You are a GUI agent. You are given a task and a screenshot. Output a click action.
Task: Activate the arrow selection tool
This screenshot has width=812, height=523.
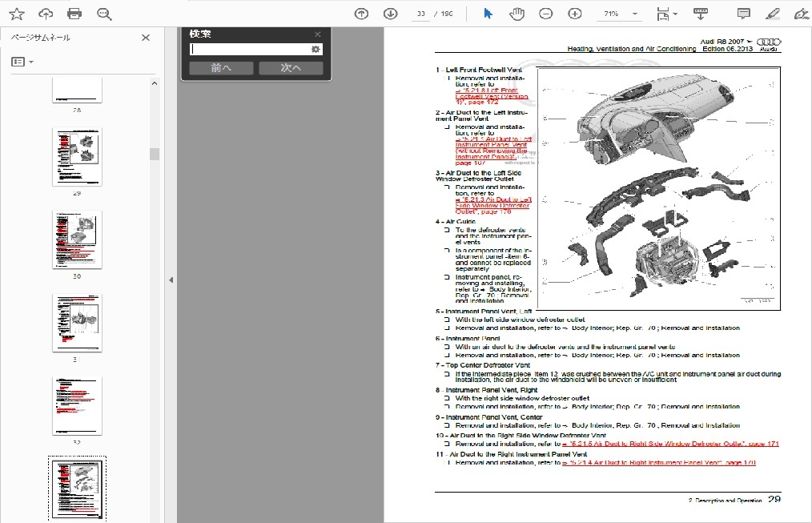pos(488,14)
